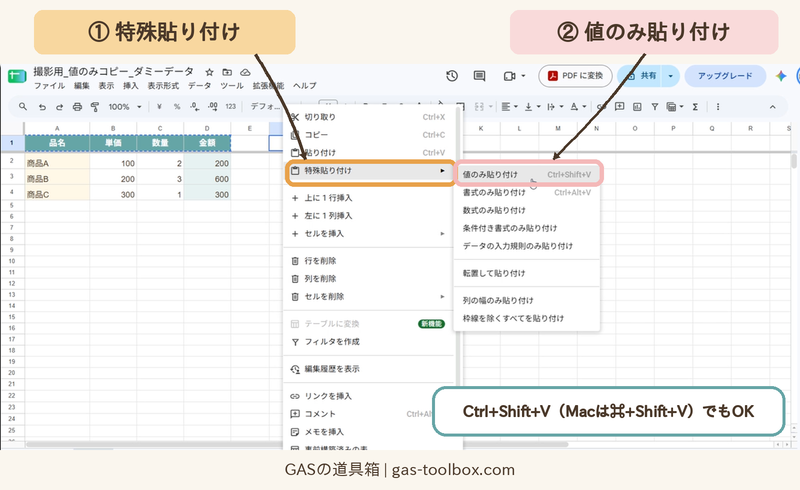
Task: Click the 共有 share button
Action: 640,76
